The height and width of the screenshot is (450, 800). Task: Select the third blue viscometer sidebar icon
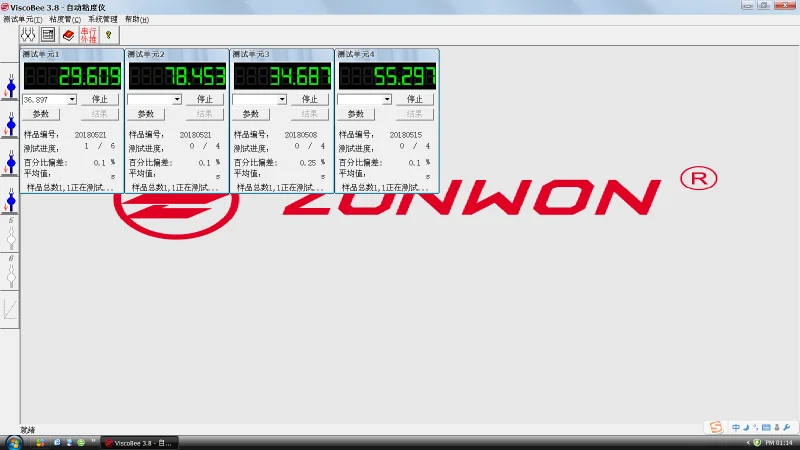(10, 163)
